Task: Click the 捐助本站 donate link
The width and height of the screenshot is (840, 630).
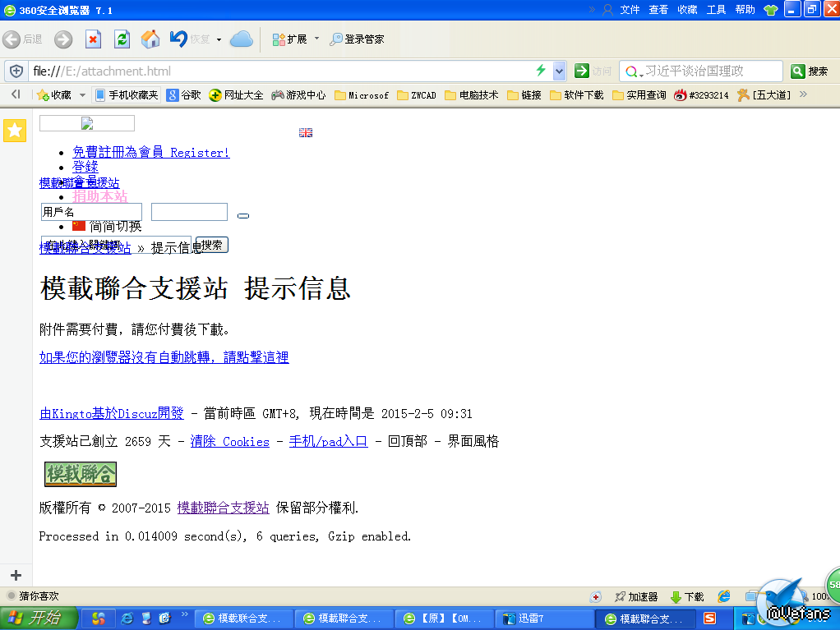Action: pos(100,196)
